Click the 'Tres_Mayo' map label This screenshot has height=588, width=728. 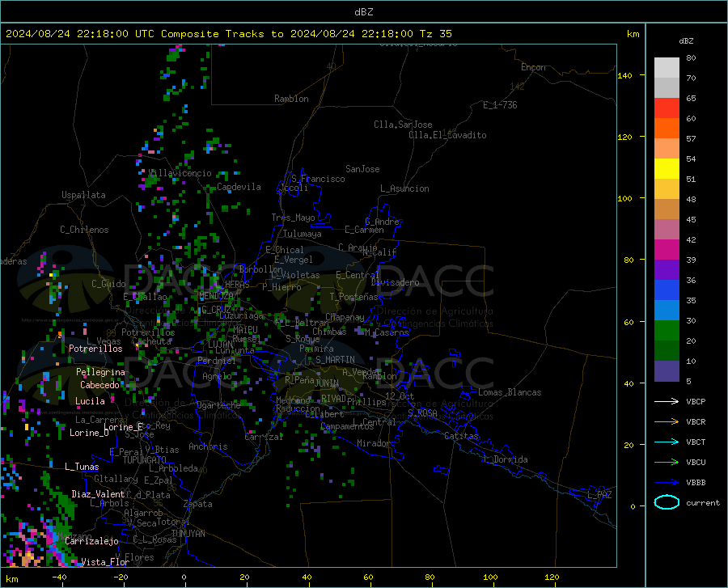(x=293, y=218)
